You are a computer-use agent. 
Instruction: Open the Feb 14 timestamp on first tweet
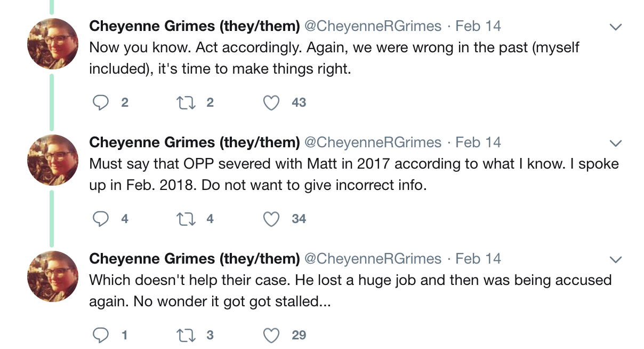[x=478, y=26]
